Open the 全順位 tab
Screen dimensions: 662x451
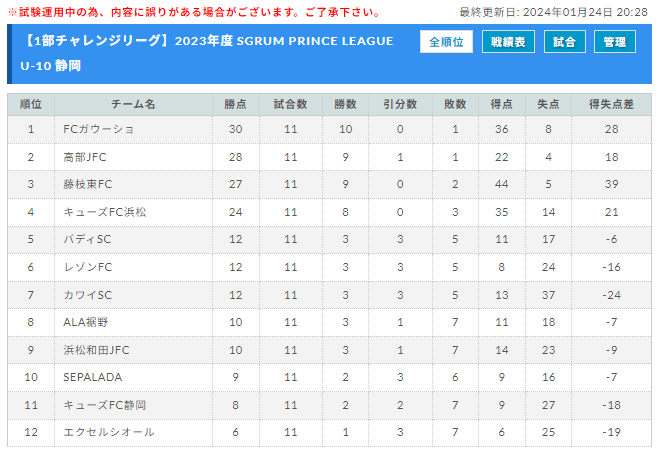[x=446, y=42]
